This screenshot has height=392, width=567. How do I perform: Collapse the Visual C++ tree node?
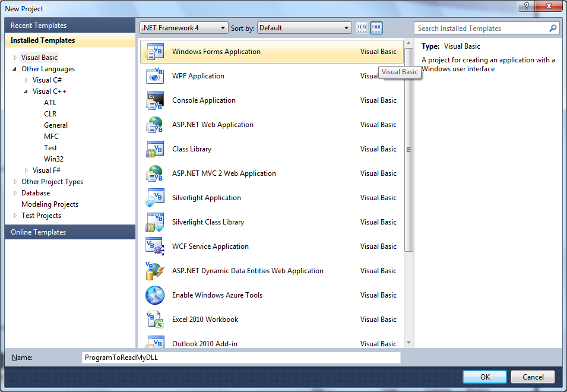pyautogui.click(x=26, y=91)
